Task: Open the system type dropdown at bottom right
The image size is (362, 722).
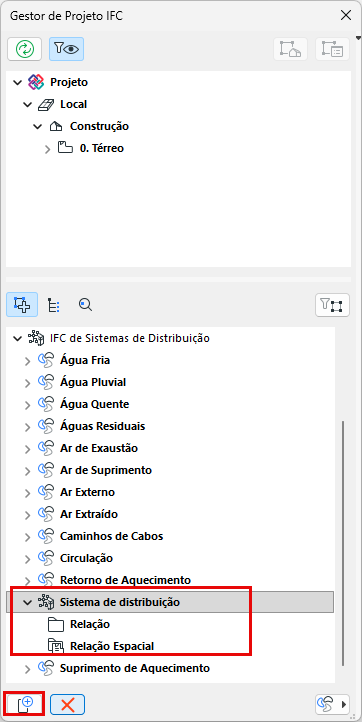Action: point(333,704)
